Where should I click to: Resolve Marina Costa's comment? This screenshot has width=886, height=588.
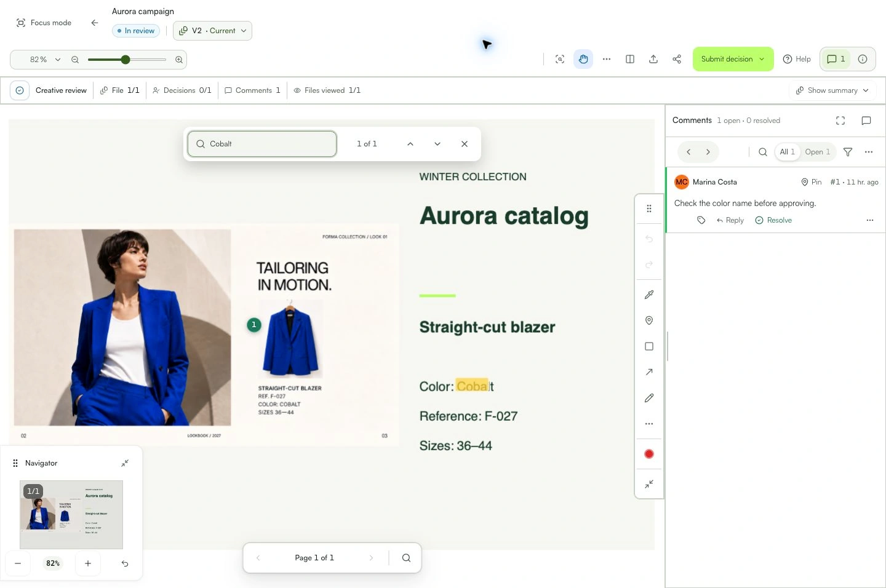click(x=773, y=220)
